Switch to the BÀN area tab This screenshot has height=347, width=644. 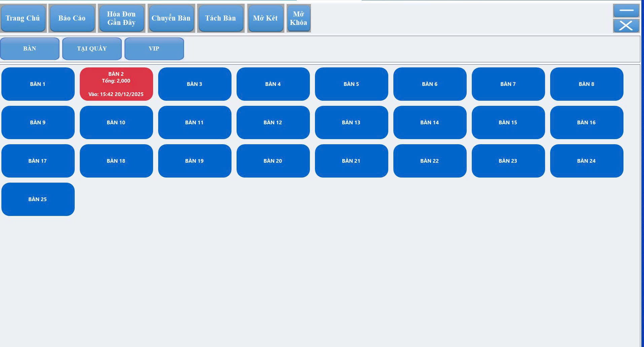pyautogui.click(x=30, y=49)
